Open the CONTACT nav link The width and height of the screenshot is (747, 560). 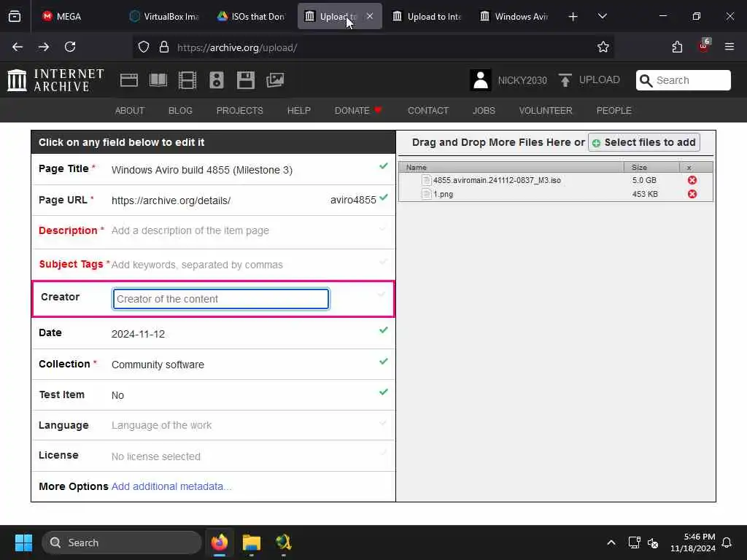pos(428,111)
